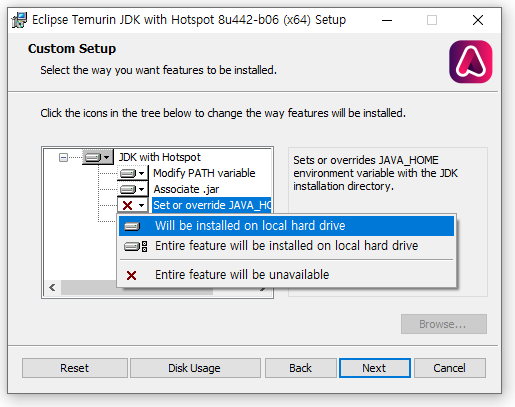
Task: Select Set or override JAVA_HOME feature
Action: [212, 205]
